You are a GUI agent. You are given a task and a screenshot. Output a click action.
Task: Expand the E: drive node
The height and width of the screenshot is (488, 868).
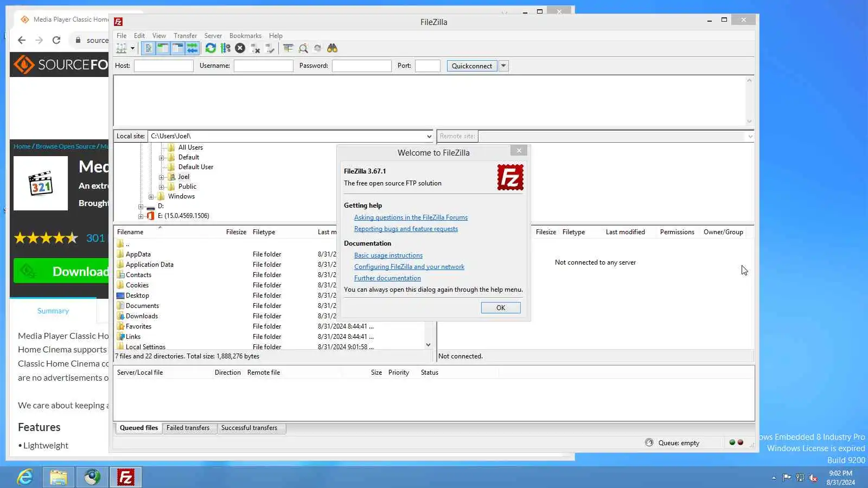click(x=141, y=216)
